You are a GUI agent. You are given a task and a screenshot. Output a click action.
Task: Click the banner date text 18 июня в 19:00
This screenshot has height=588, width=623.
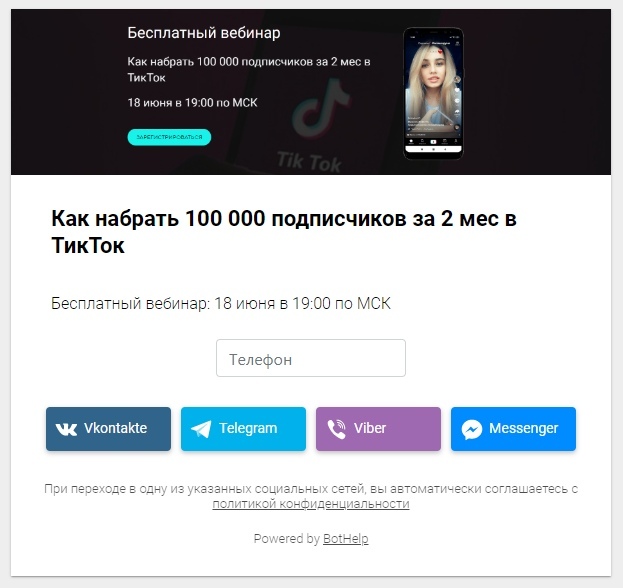click(192, 103)
